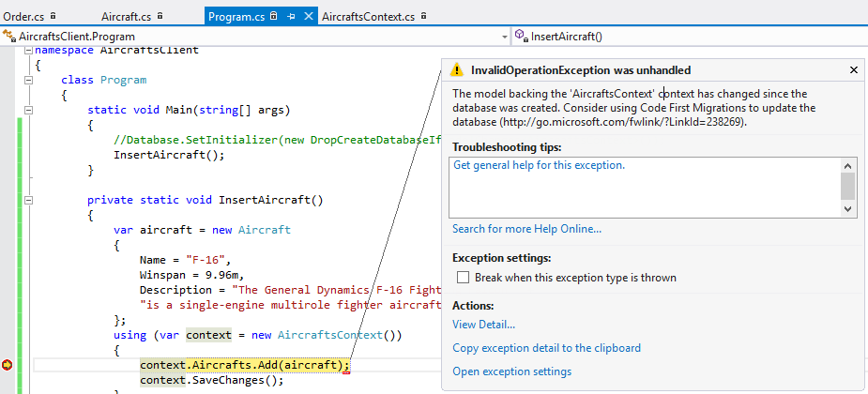Collapse the Main method code block

(x=28, y=111)
